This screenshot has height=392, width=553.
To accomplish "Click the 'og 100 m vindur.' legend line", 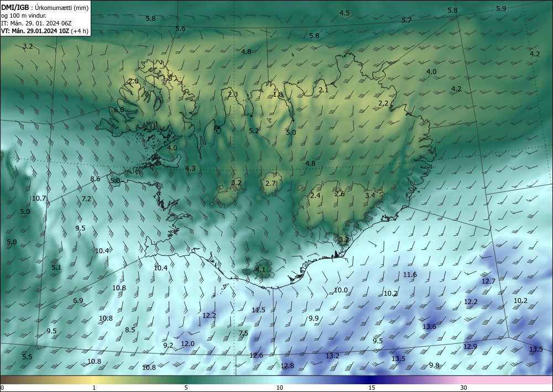I will pyautogui.click(x=24, y=15).
